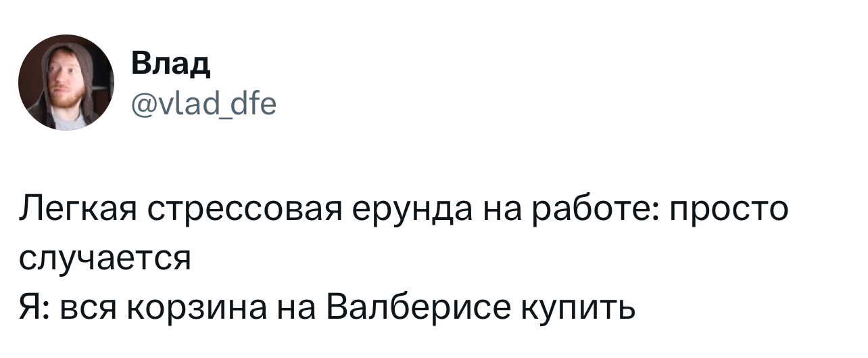Click the word Легкая in the tweet

pyautogui.click(x=77, y=211)
